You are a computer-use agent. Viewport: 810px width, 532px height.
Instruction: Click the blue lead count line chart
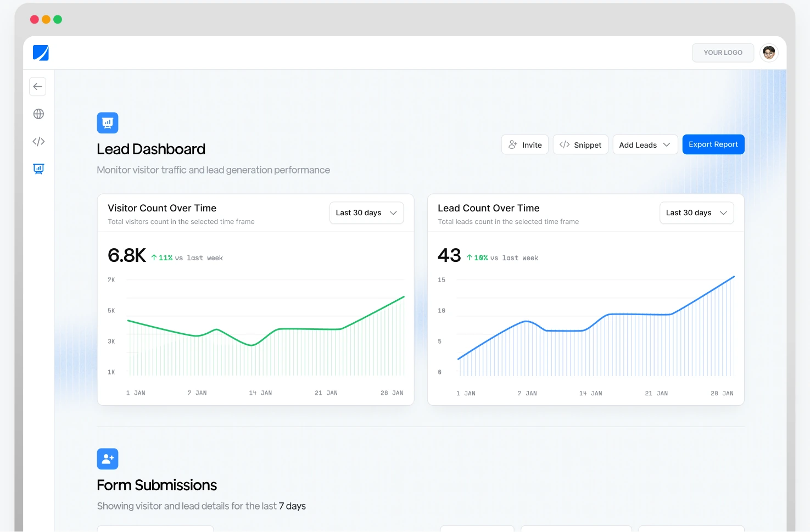pyautogui.click(x=596, y=327)
